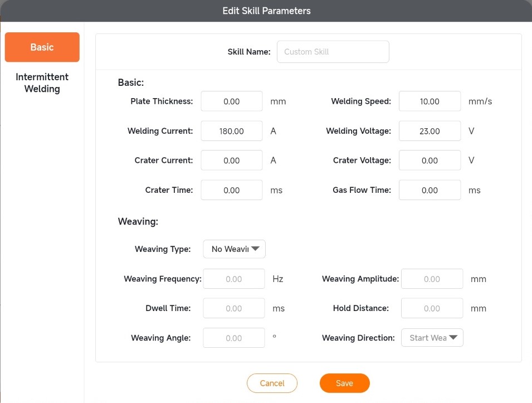Edit the Welding Speed value
Screen dimensions: 532x403
point(429,101)
